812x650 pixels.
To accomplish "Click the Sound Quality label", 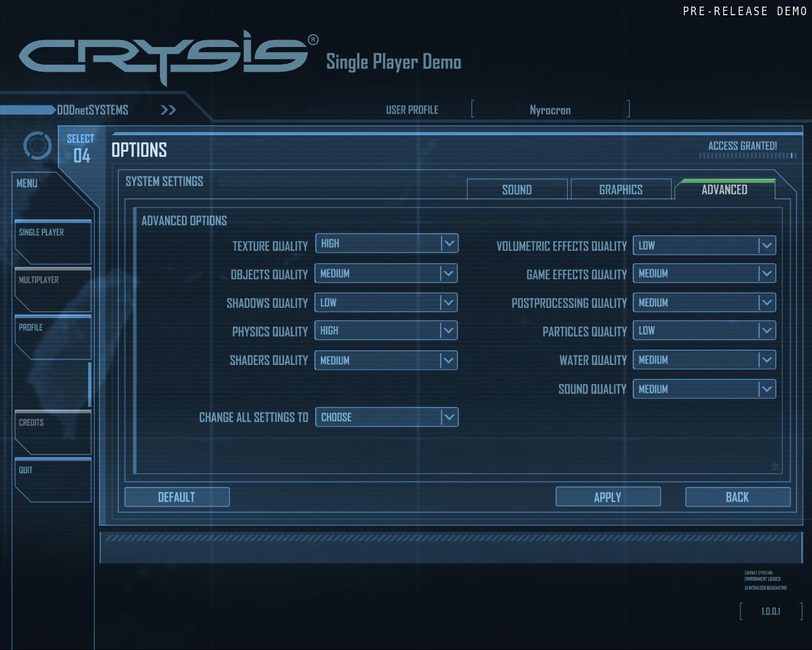I will (x=593, y=389).
